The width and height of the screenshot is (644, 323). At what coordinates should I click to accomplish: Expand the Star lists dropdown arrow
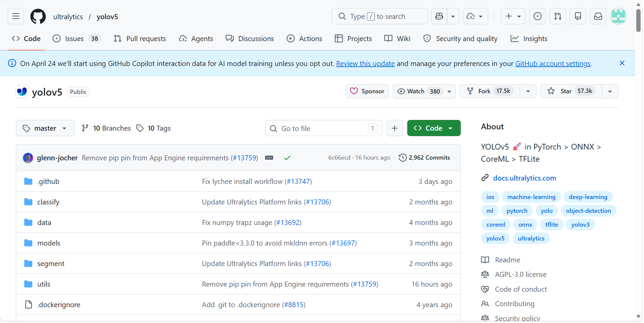pyautogui.click(x=610, y=91)
